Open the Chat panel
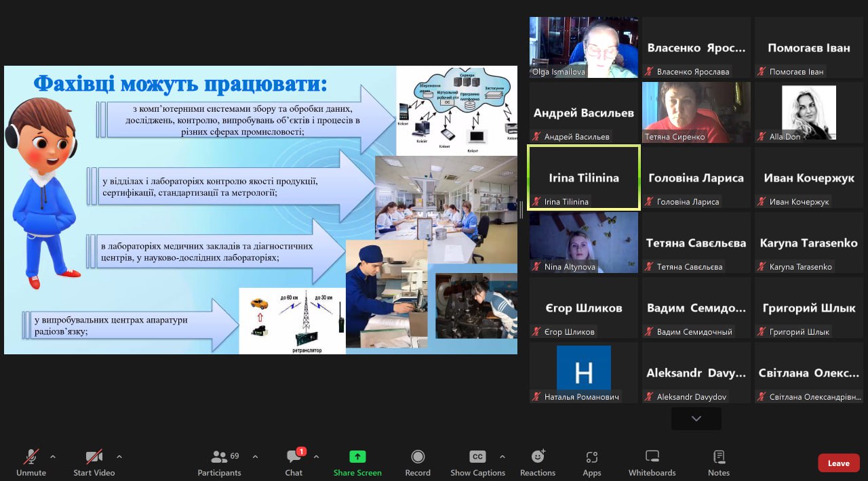The width and height of the screenshot is (868, 481). [x=294, y=463]
